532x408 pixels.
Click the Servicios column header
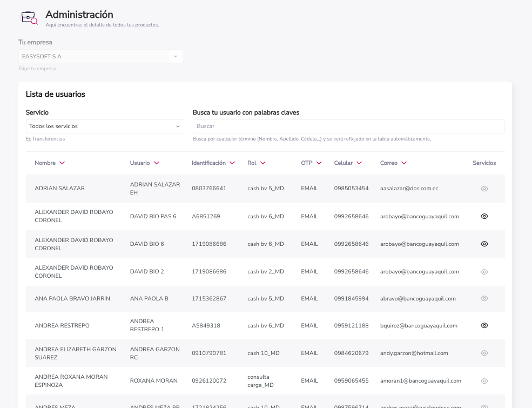tap(484, 163)
